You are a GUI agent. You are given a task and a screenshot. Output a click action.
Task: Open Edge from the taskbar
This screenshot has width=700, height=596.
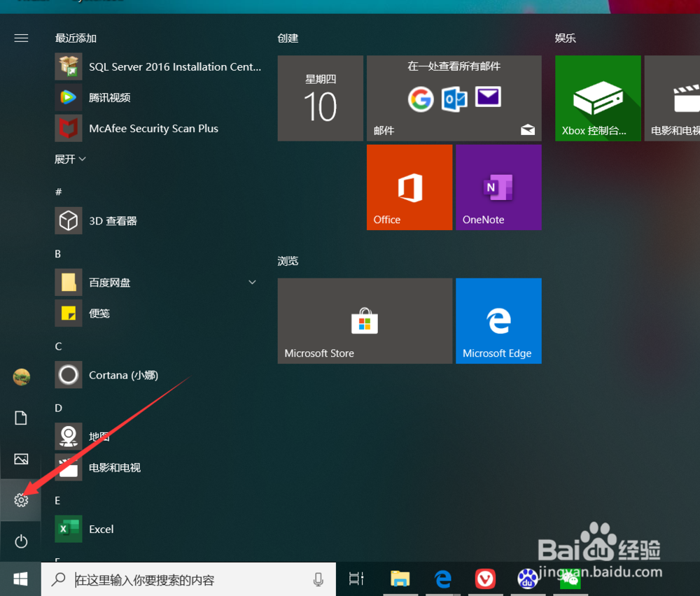tap(443, 579)
